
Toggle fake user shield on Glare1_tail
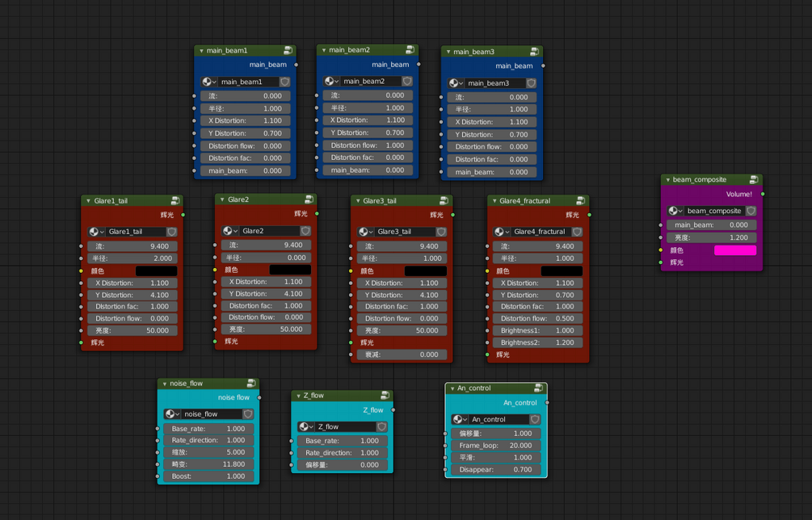pyautogui.click(x=172, y=232)
